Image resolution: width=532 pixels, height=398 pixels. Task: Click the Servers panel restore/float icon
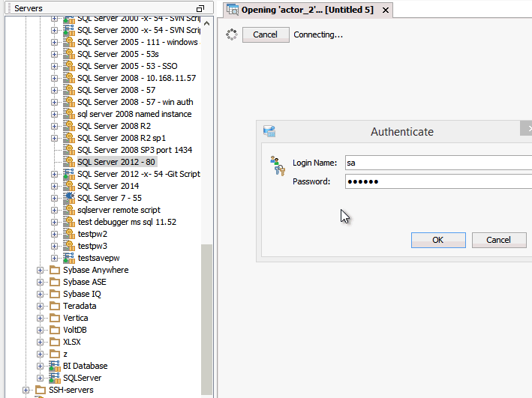[200, 8]
